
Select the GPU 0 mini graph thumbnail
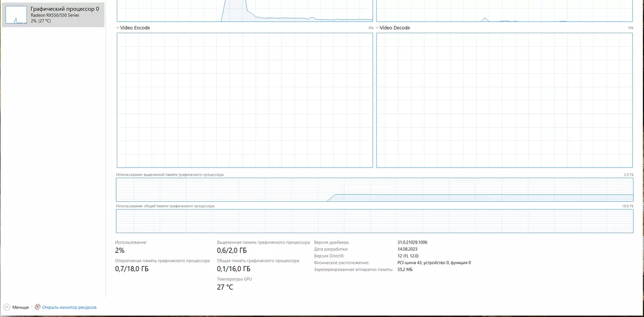click(x=16, y=15)
